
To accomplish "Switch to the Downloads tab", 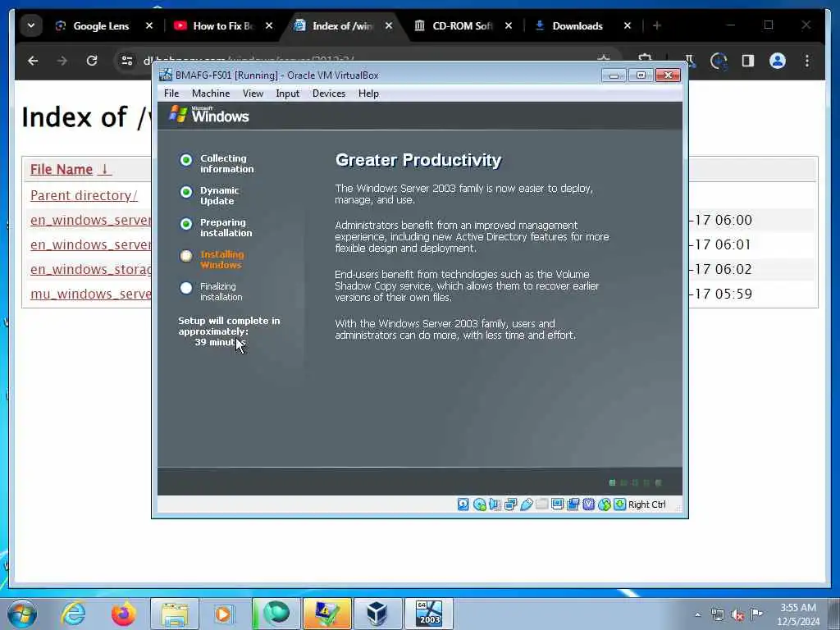I will tap(577, 25).
